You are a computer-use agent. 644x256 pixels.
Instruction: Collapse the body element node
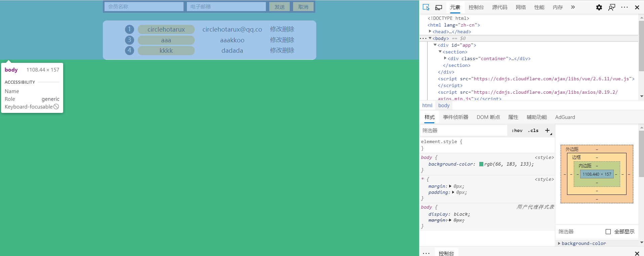pos(430,38)
